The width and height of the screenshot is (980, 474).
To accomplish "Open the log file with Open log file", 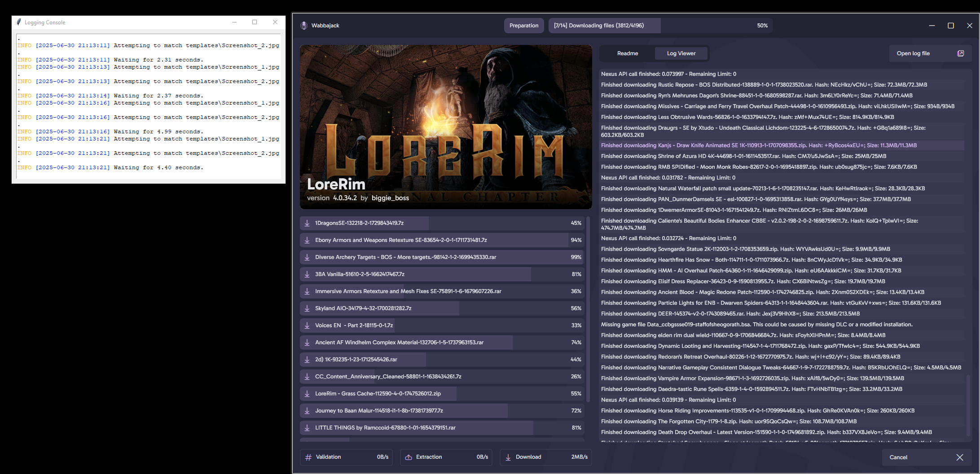I will click(930, 53).
